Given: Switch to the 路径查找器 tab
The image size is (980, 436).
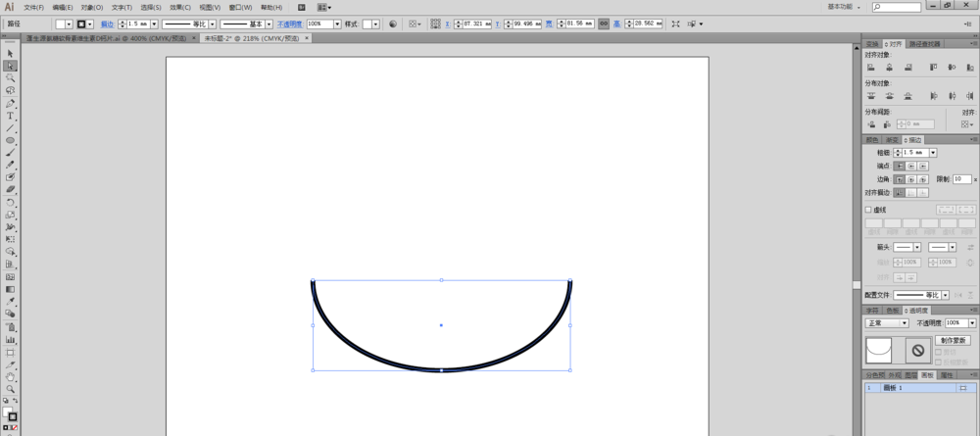Looking at the screenshot, I should (x=926, y=44).
